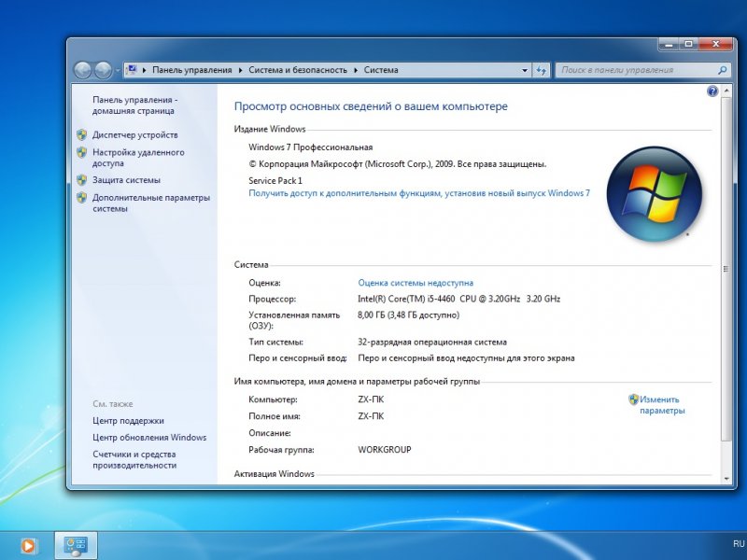
Task: Open "Панель управления - домашняя страница"
Action: pos(134,105)
